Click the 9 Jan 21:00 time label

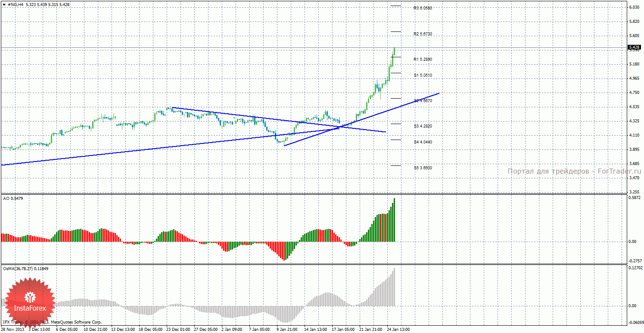[287, 330]
